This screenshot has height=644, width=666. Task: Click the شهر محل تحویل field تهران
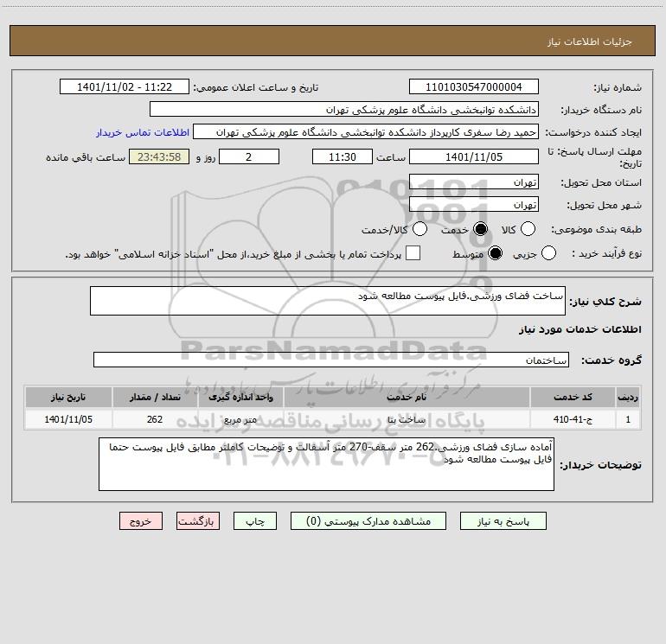(474, 204)
